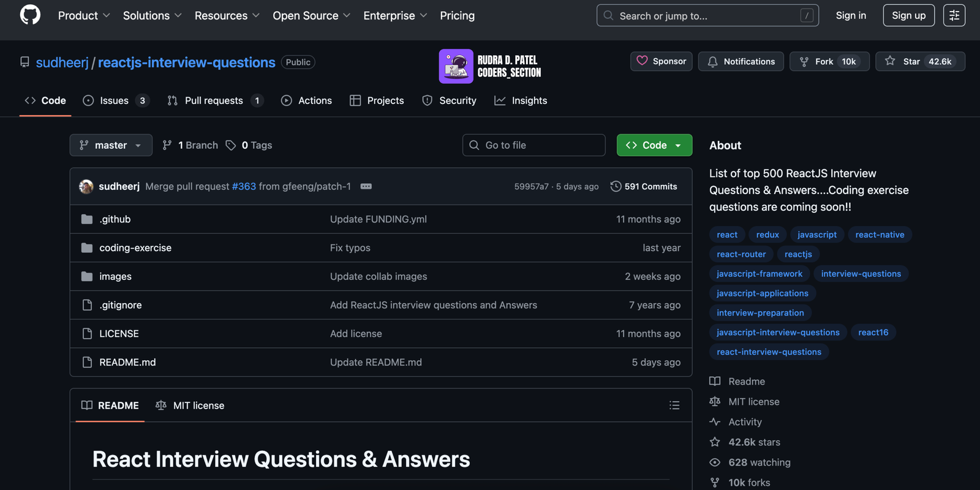Open the 591 Commits history
Viewport: 980px width, 490px height.
point(644,186)
